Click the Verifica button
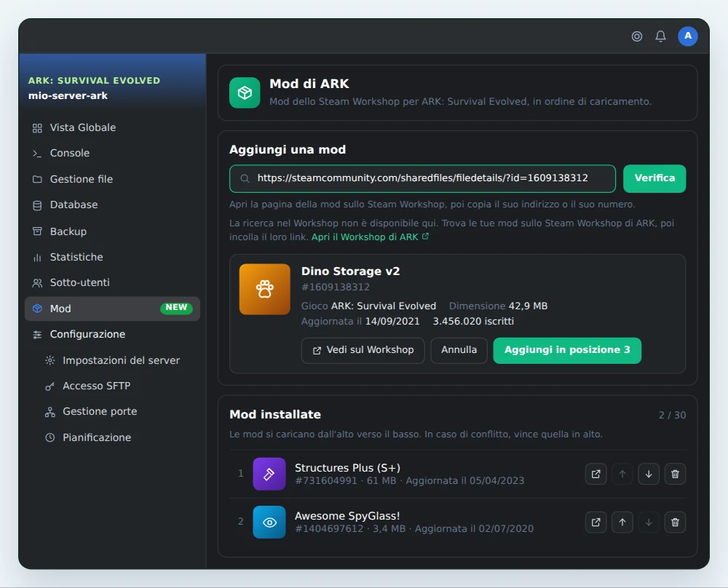This screenshot has height=588, width=728. (654, 178)
